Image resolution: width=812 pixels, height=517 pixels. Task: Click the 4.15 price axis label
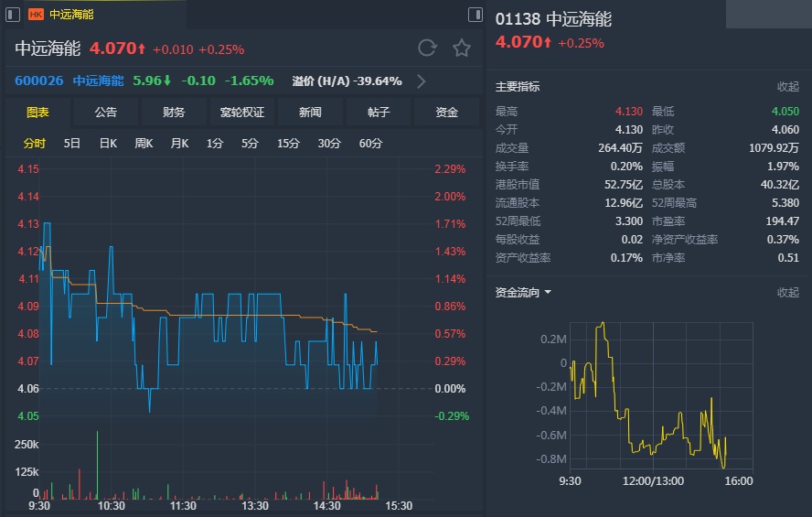coord(28,169)
